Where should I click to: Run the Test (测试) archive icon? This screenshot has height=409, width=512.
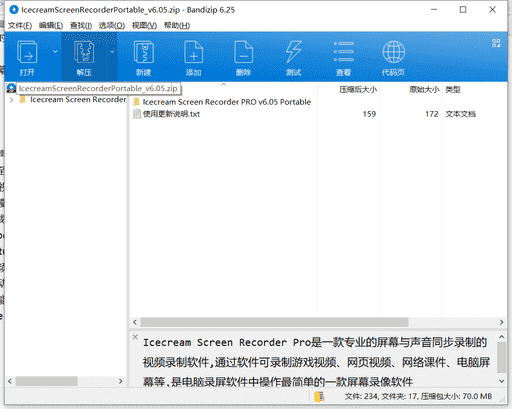click(x=293, y=52)
